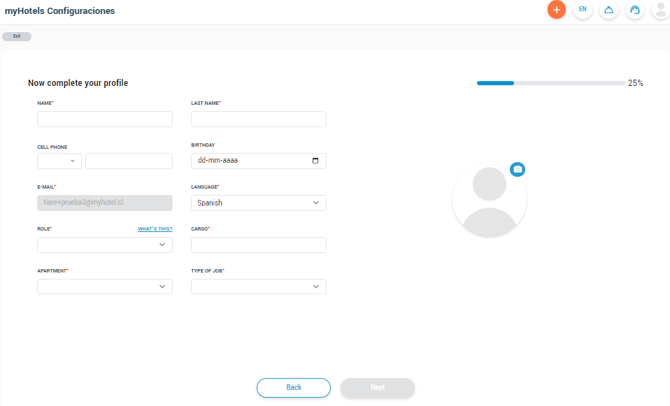Click the Back button
The image size is (670, 406).
coord(294,388)
